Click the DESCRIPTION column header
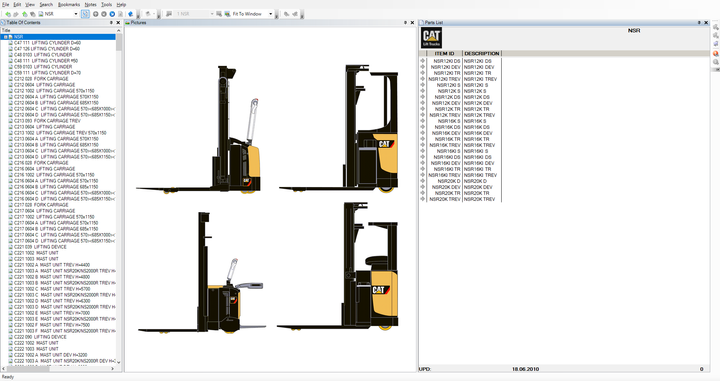The image size is (720, 381). point(482,53)
